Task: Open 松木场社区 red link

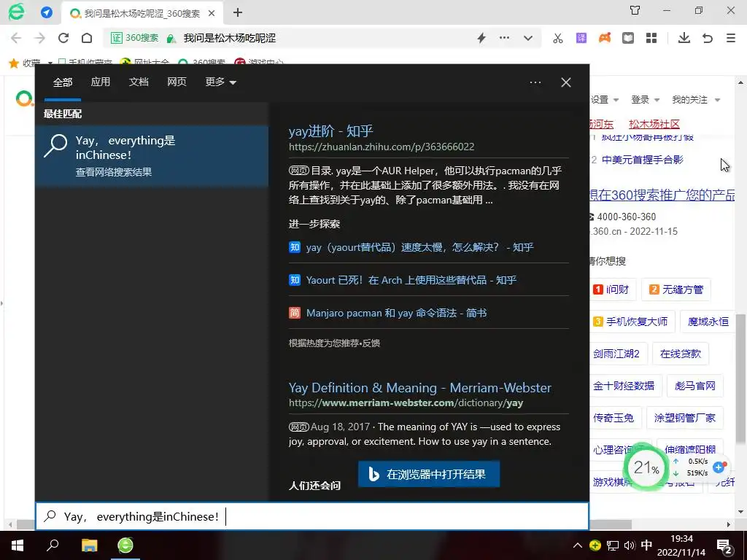Action: (x=654, y=124)
